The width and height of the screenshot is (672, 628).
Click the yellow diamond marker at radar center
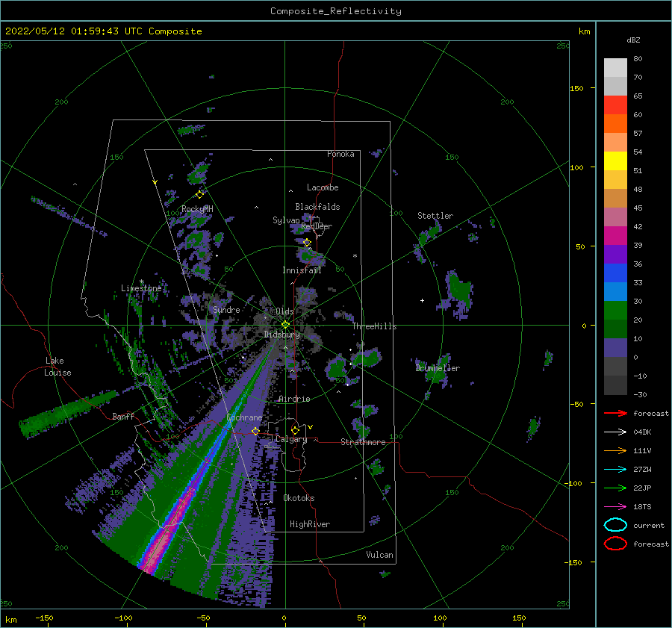pos(285,325)
